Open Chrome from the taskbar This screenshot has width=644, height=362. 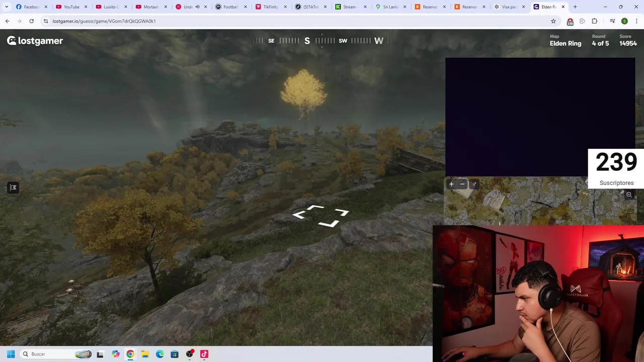pos(130,354)
